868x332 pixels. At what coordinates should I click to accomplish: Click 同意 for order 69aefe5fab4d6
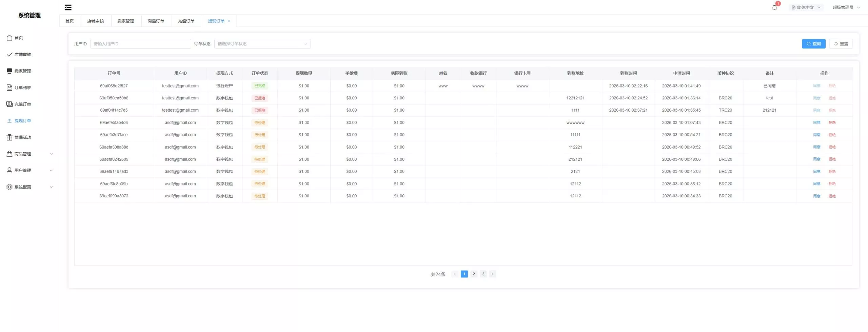tap(816, 122)
